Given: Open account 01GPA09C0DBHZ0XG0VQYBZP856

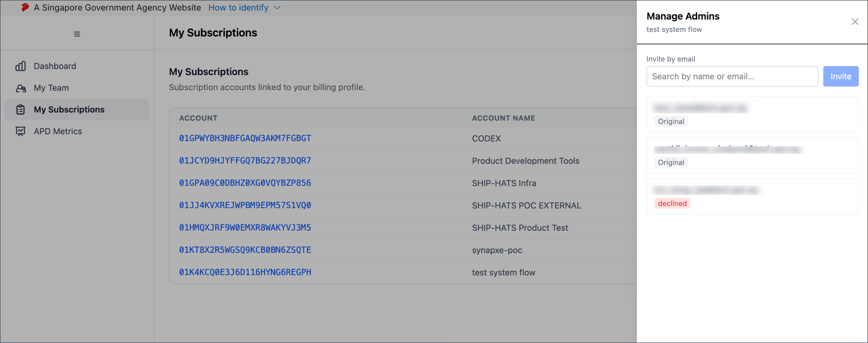Looking at the screenshot, I should coord(245,183).
